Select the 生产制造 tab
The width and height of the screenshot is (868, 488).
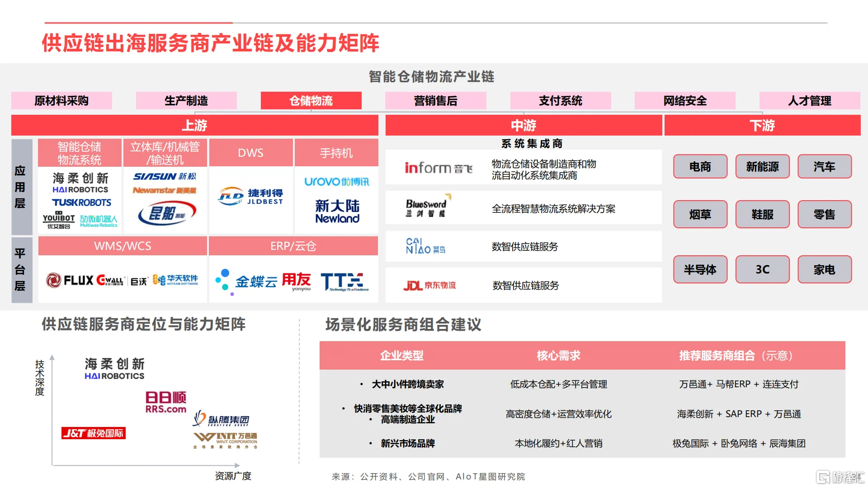(x=186, y=101)
